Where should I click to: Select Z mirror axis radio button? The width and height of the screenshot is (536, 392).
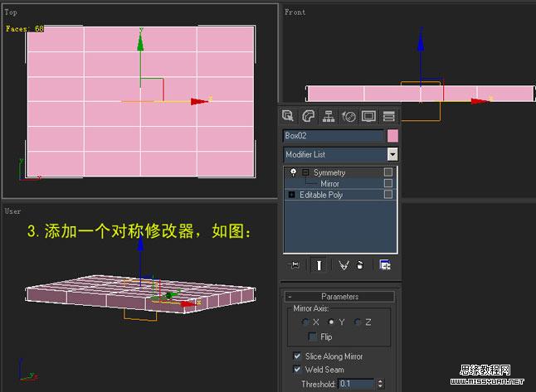coord(358,322)
